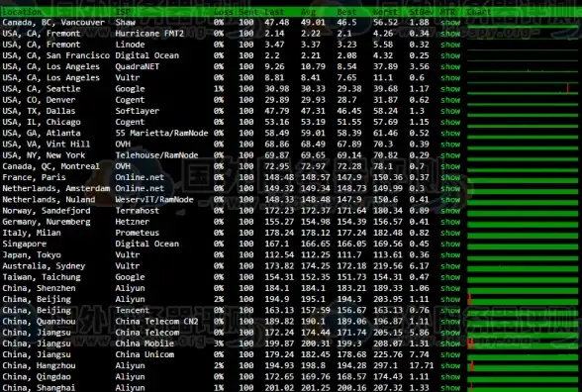
Task: Open show link for France Paris Online.net
Action: coord(450,178)
